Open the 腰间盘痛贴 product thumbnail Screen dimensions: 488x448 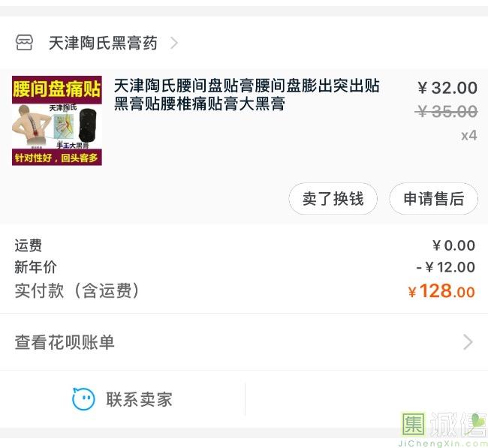click(x=57, y=121)
